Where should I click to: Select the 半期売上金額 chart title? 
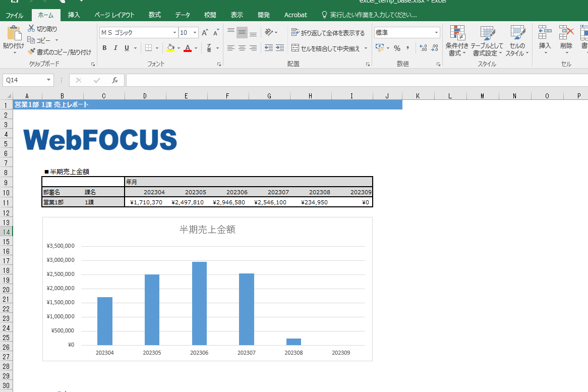pyautogui.click(x=207, y=230)
